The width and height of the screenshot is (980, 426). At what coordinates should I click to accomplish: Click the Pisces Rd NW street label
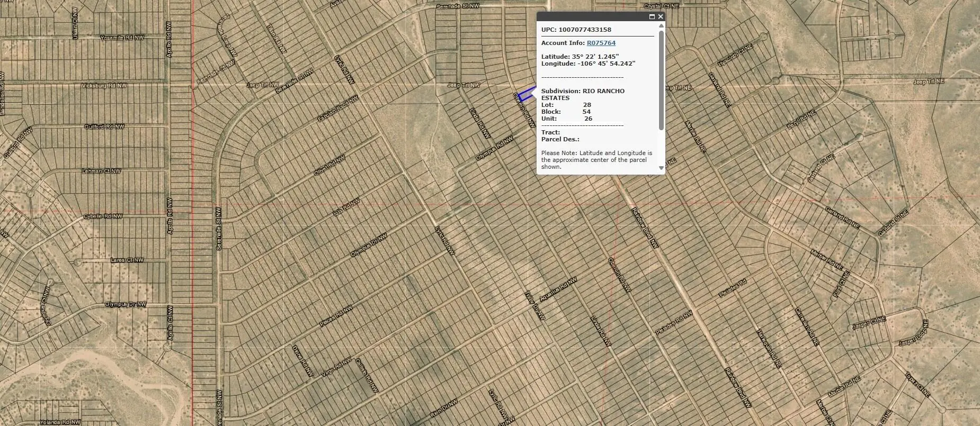click(336, 315)
